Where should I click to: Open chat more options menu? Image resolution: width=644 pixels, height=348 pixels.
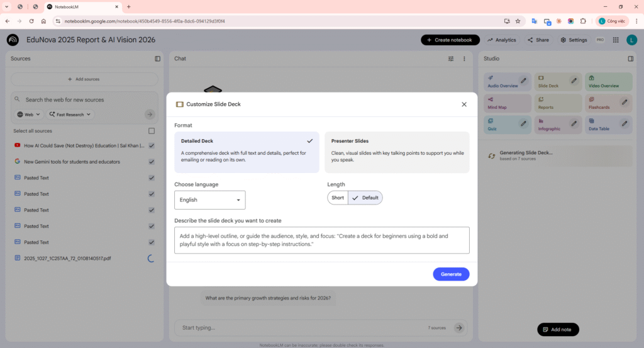pos(464,59)
